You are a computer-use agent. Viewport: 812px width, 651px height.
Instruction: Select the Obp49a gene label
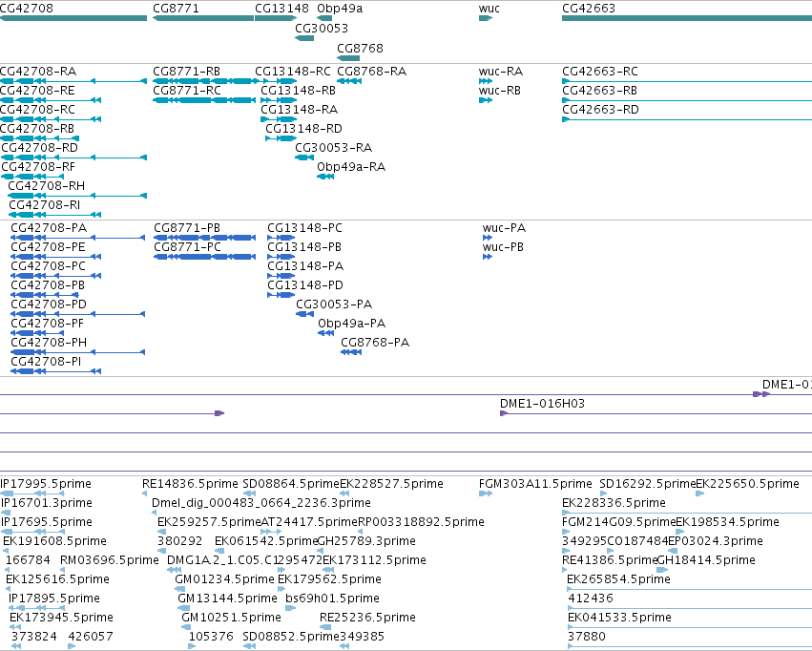(340, 9)
